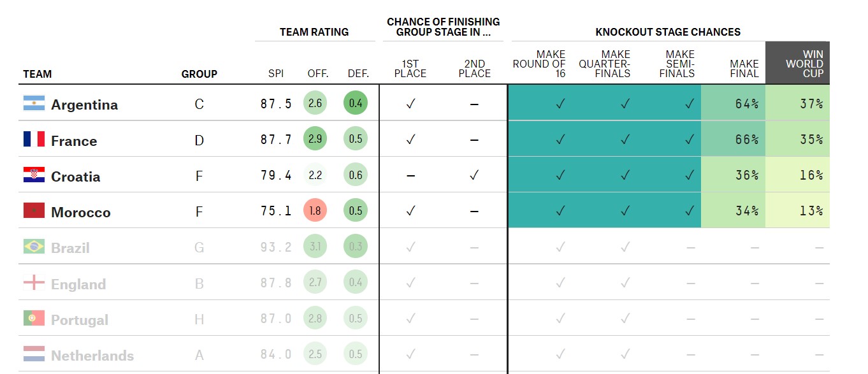Viewport: 868px width, 374px height.
Task: Sort by Team column header
Action: (x=38, y=74)
